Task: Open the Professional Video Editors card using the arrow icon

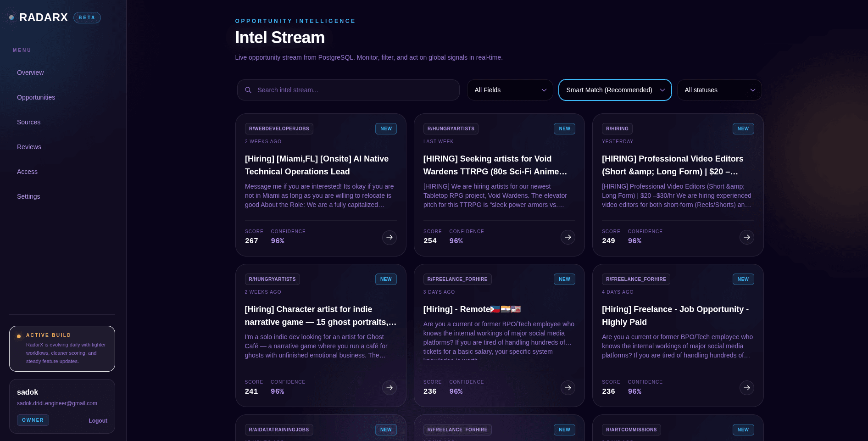Action: (x=747, y=237)
